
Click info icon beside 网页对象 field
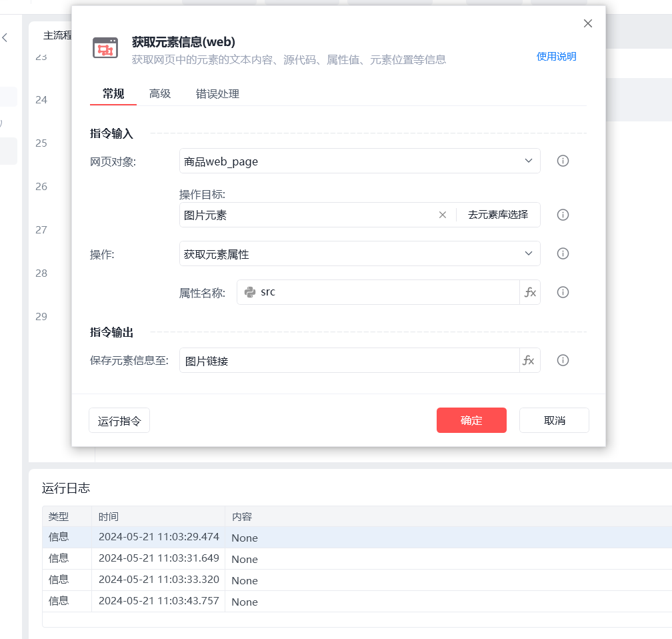click(562, 161)
